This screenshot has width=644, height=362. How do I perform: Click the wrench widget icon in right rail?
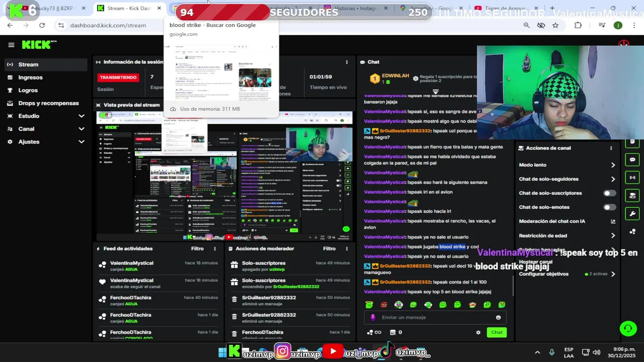click(x=632, y=214)
